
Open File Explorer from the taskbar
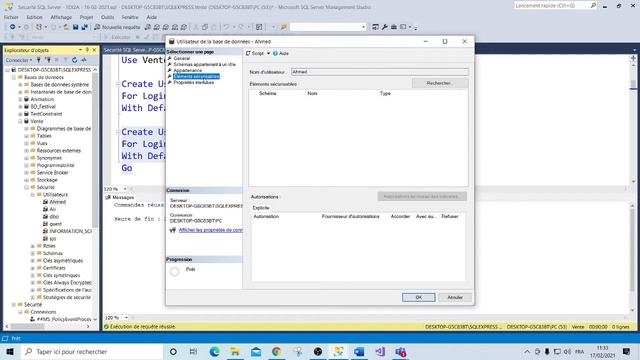click(x=235, y=351)
